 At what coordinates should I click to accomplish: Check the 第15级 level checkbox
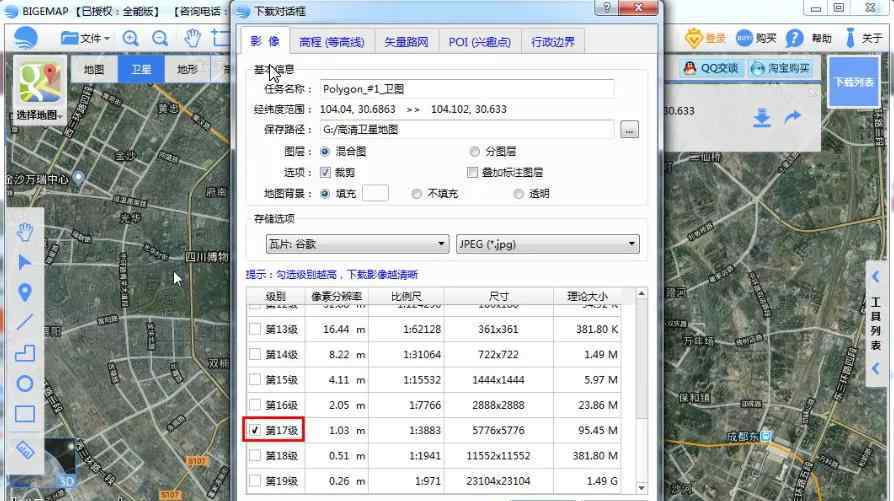[x=255, y=379]
